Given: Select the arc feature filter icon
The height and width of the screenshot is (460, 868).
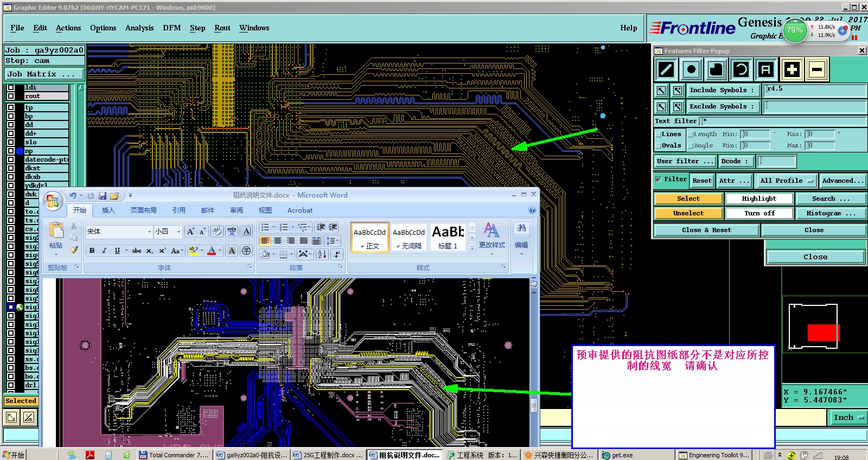Looking at the screenshot, I should click(x=741, y=69).
